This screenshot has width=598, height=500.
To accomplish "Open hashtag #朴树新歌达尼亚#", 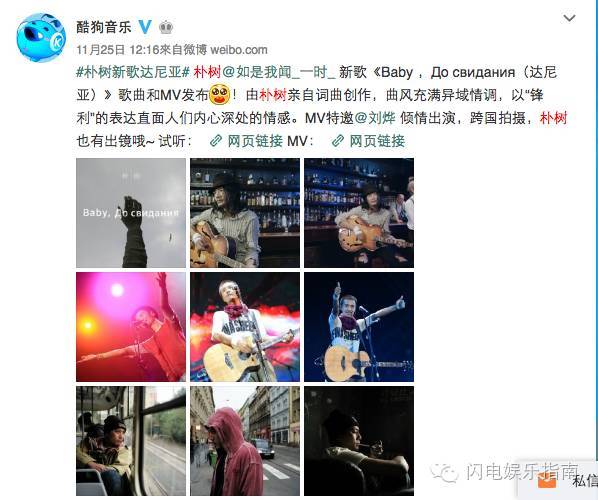I will 133,72.
